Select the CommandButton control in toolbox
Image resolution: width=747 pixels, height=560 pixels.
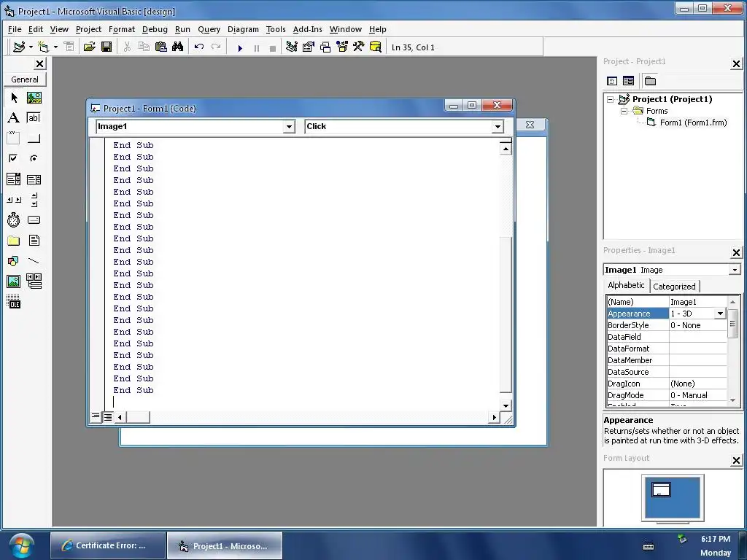pyautogui.click(x=34, y=138)
